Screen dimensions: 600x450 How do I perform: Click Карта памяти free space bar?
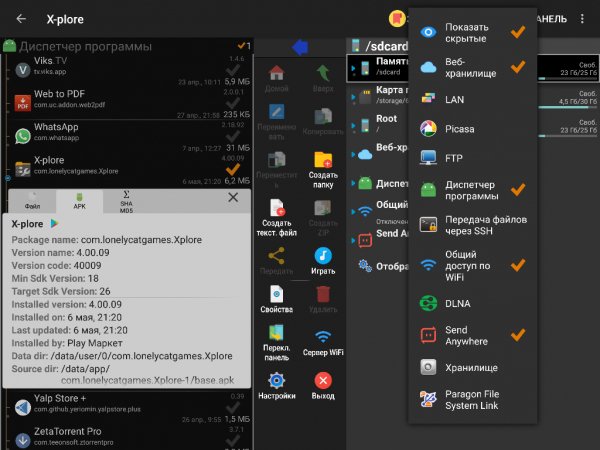567,108
